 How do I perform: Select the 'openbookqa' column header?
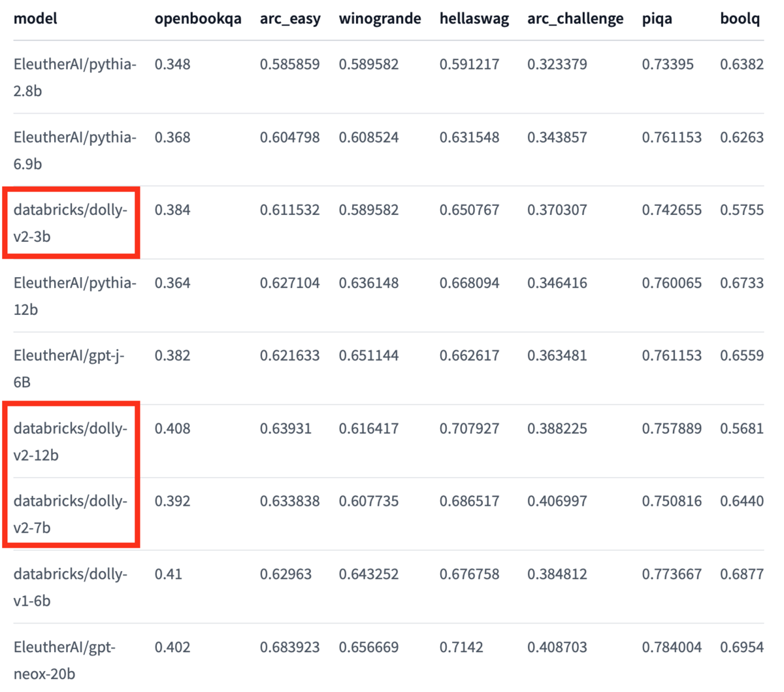[x=198, y=19]
